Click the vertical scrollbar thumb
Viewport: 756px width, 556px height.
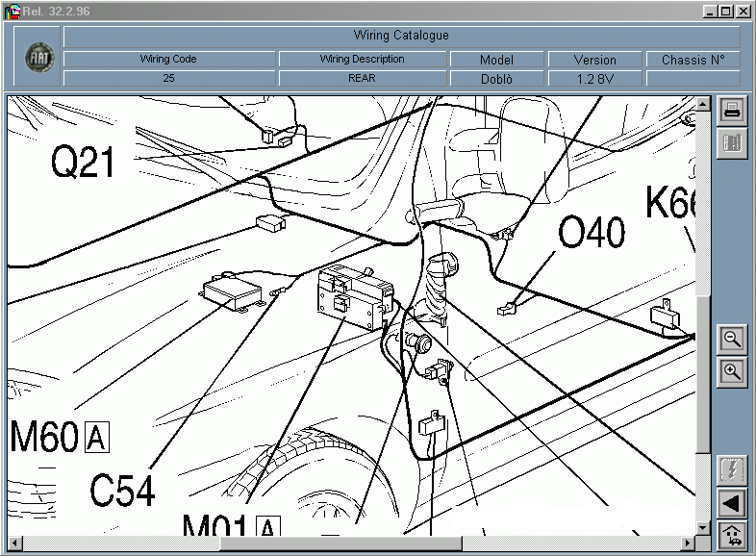pyautogui.click(x=703, y=375)
